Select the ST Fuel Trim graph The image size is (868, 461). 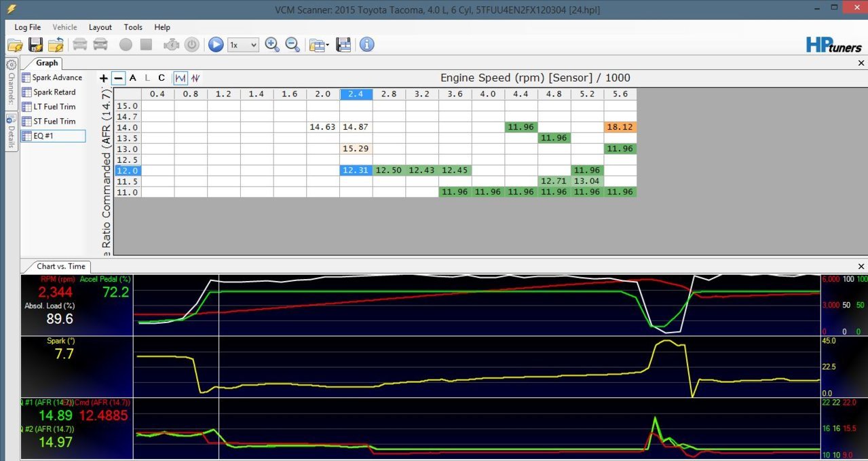53,122
